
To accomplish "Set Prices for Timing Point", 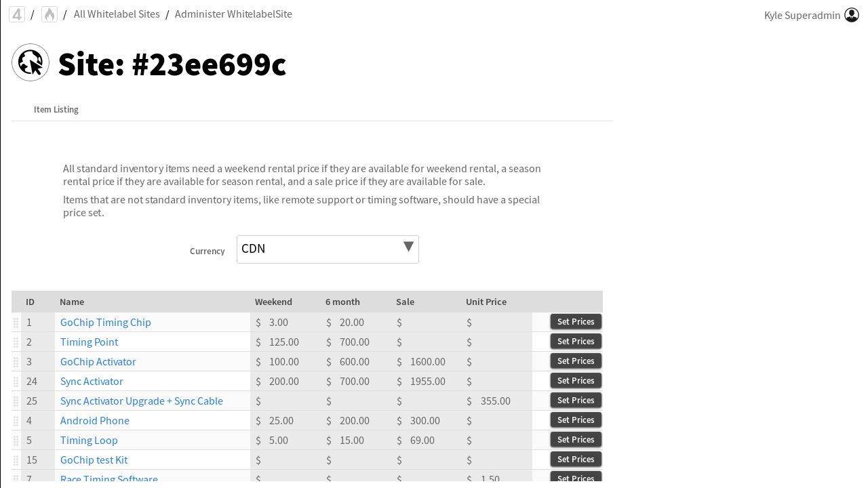I will (x=576, y=342).
